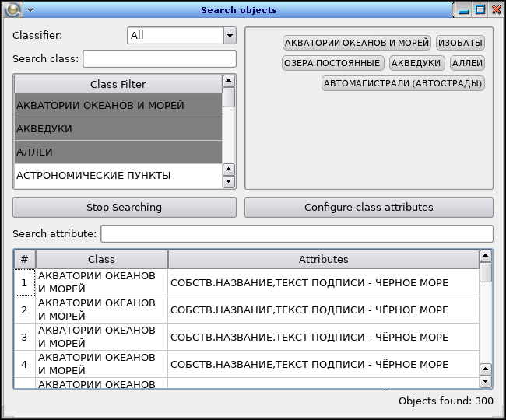Remove the ИЗОБАТЫ tag chip

(x=460, y=43)
